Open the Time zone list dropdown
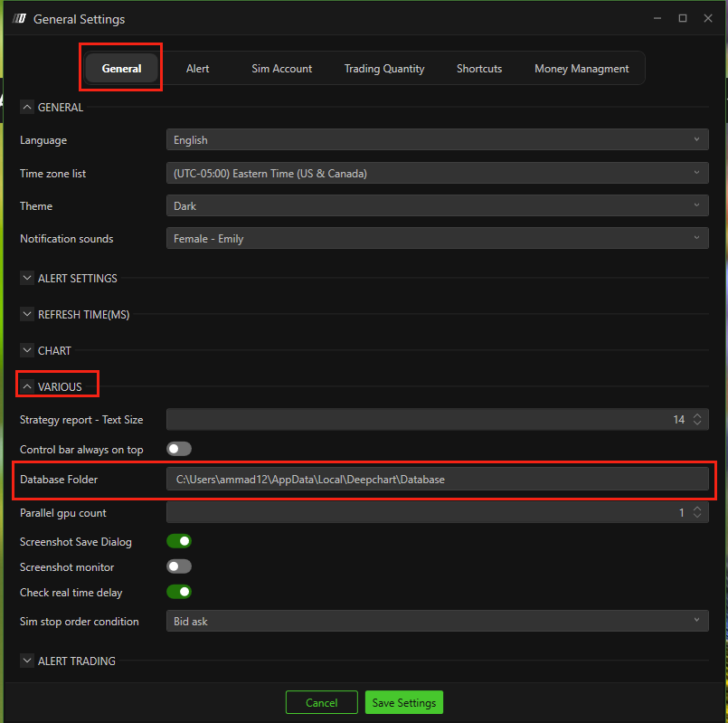728x723 pixels. [x=437, y=173]
